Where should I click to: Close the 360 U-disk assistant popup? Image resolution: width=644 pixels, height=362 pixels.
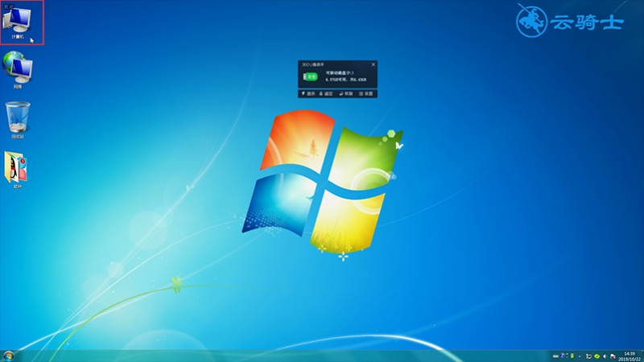click(373, 64)
